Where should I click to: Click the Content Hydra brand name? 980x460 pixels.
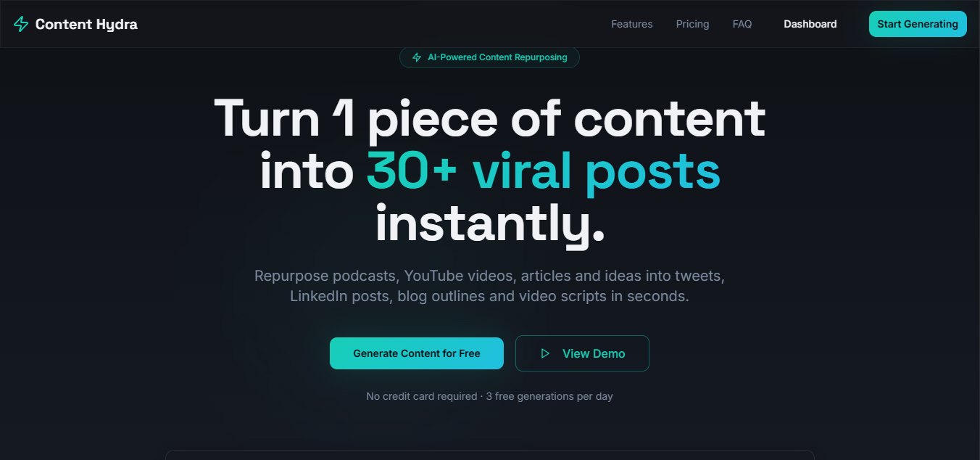[87, 23]
